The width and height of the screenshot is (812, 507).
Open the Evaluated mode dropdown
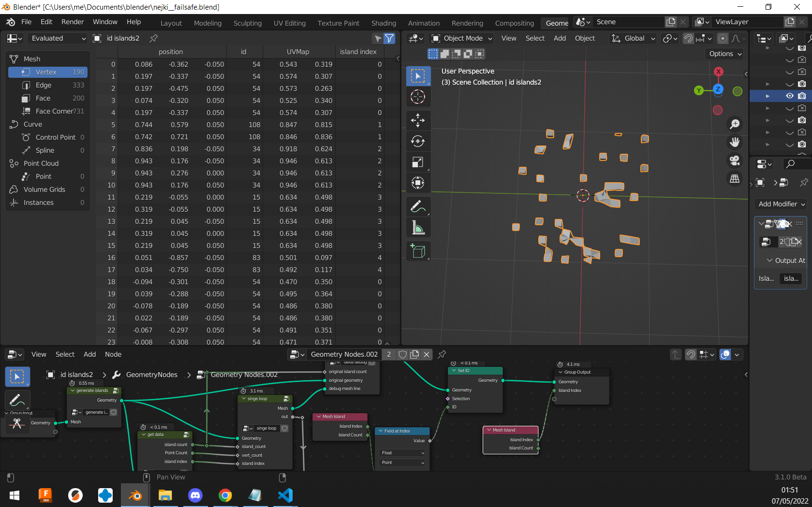[57, 38]
